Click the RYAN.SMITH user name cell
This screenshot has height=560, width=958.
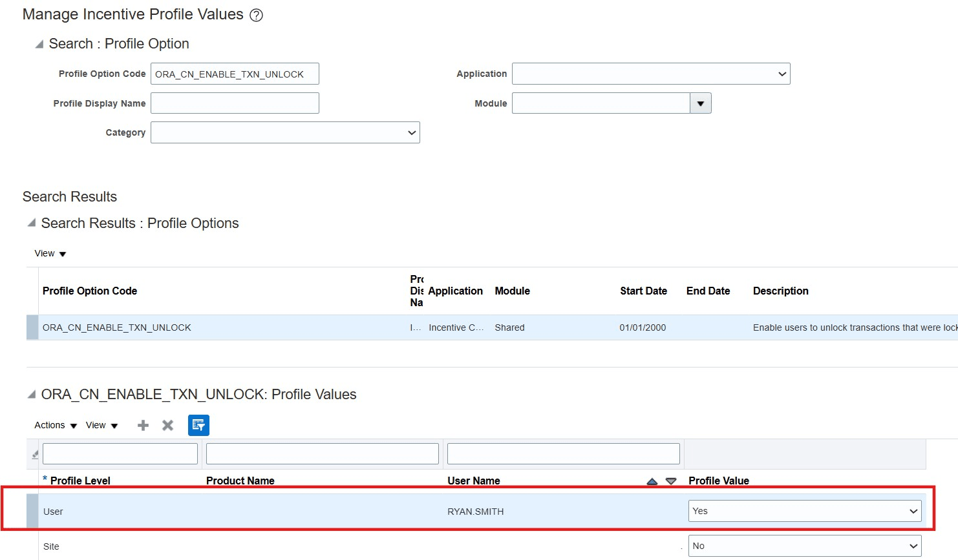pos(476,512)
